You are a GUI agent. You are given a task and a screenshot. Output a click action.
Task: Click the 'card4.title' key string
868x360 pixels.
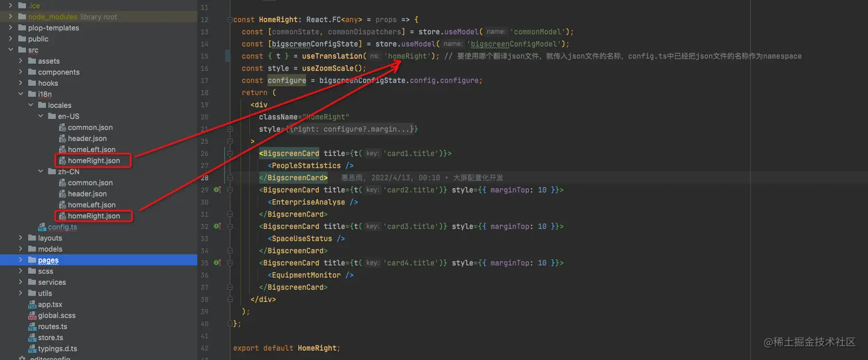pyautogui.click(x=412, y=263)
